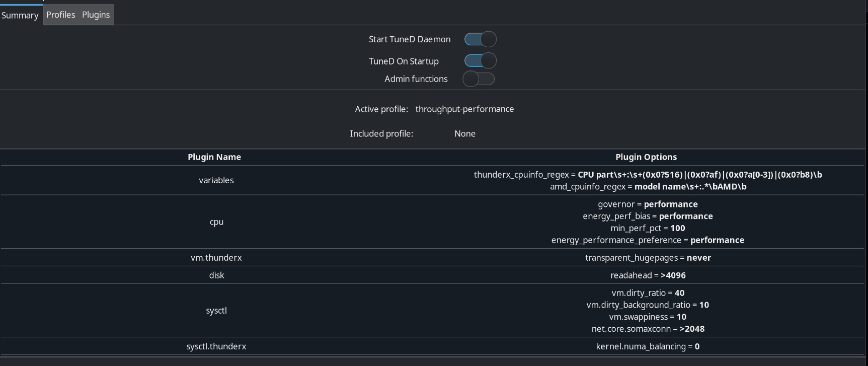This screenshot has height=366, width=868.
Task: Click the vm.thunderx plugin entry
Action: pos(216,258)
